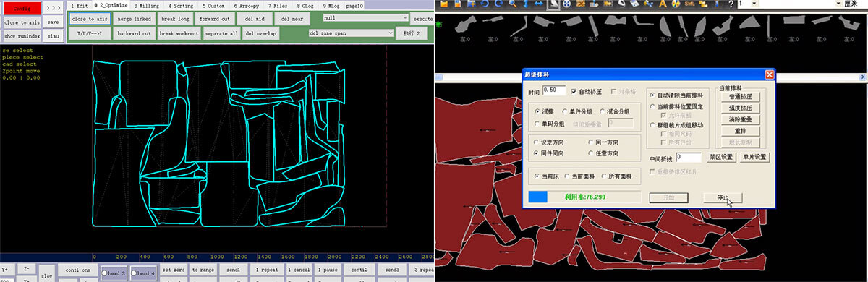
Task: Click the merge linked button
Action: (134, 19)
